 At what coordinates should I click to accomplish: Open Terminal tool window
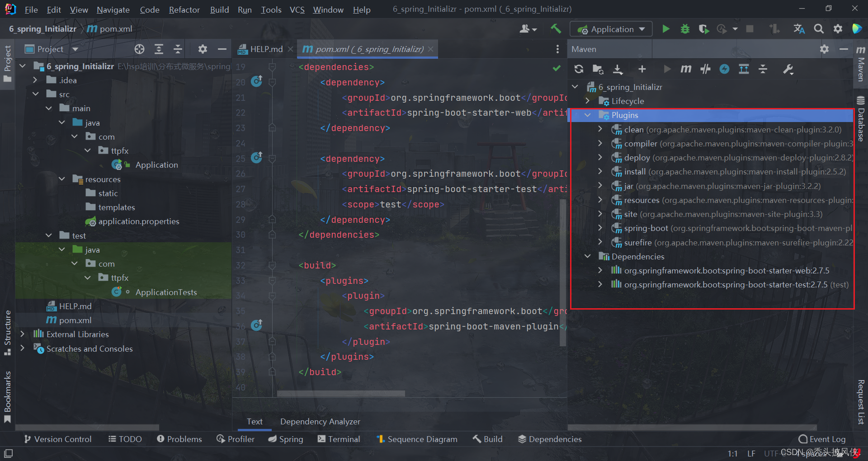pyautogui.click(x=339, y=439)
